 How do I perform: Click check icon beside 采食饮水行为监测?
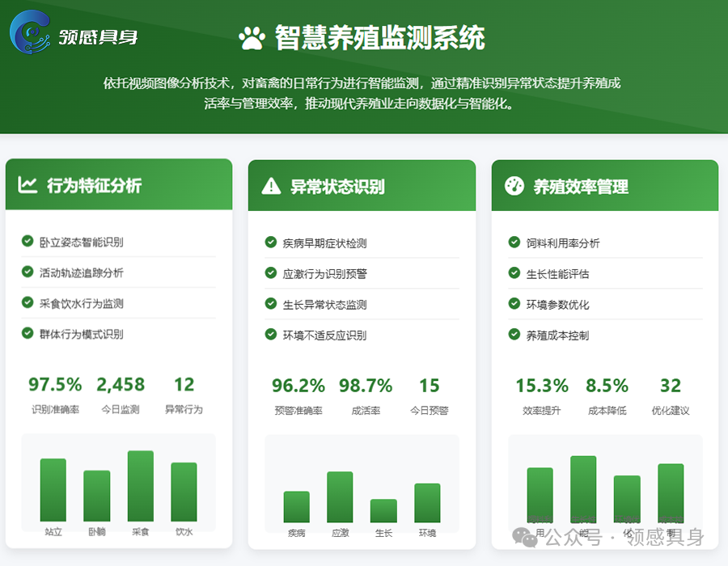coord(28,302)
